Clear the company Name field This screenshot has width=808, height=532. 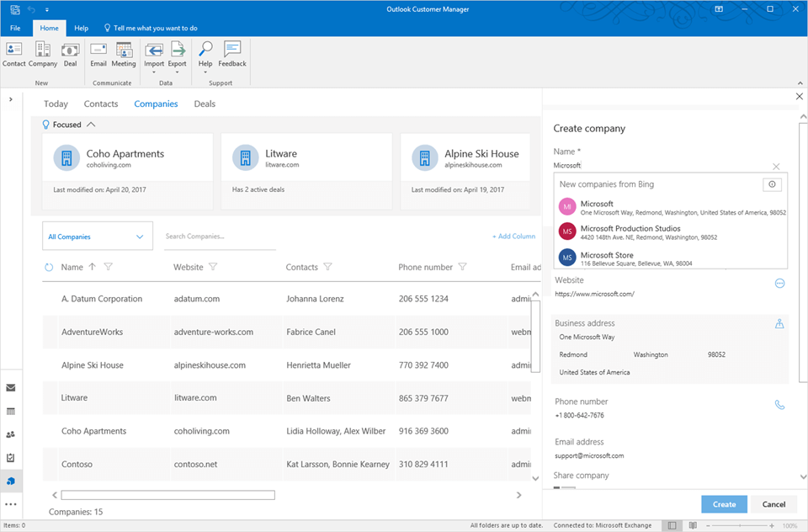776,166
